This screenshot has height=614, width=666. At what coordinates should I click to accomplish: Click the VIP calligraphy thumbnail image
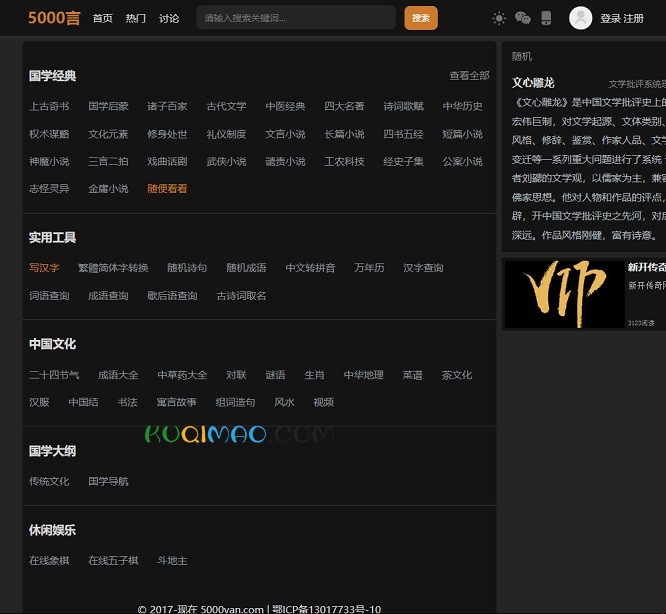pos(564,294)
